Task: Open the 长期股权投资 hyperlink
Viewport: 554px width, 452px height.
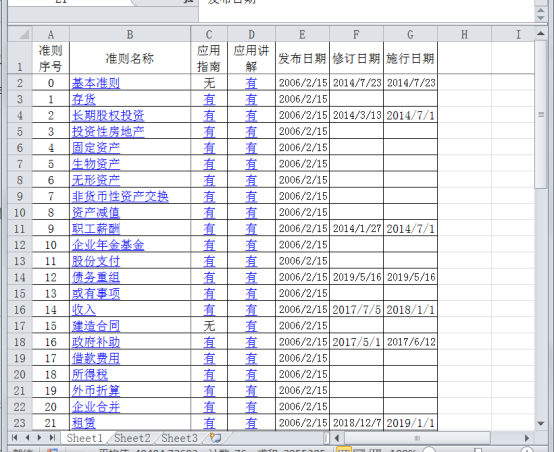Action: [108, 116]
